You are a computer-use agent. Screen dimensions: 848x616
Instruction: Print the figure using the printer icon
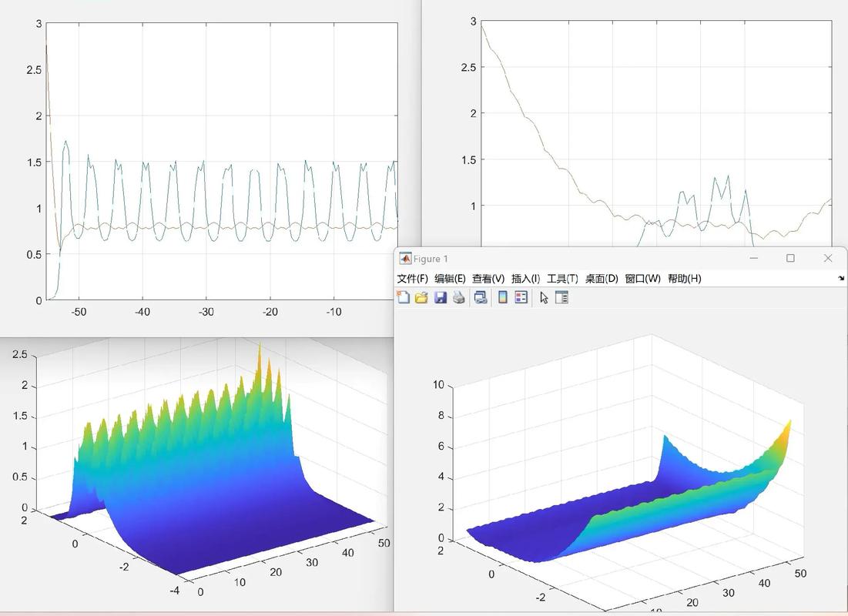459,297
